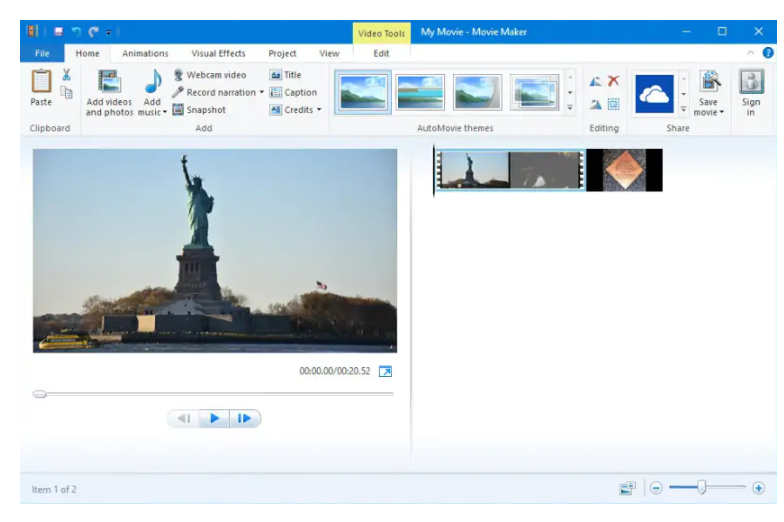784x522 pixels.
Task: Expand the Save movie dropdown
Action: pos(721,113)
